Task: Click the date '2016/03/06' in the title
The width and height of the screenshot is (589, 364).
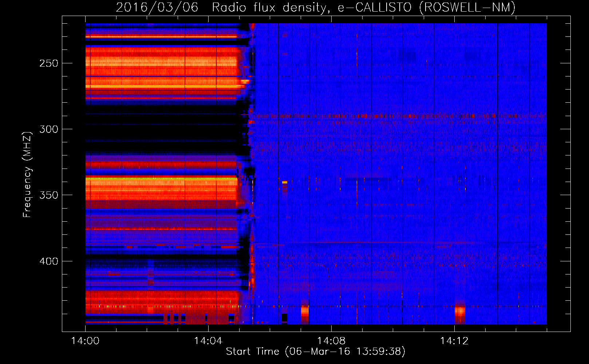Action: coord(157,7)
